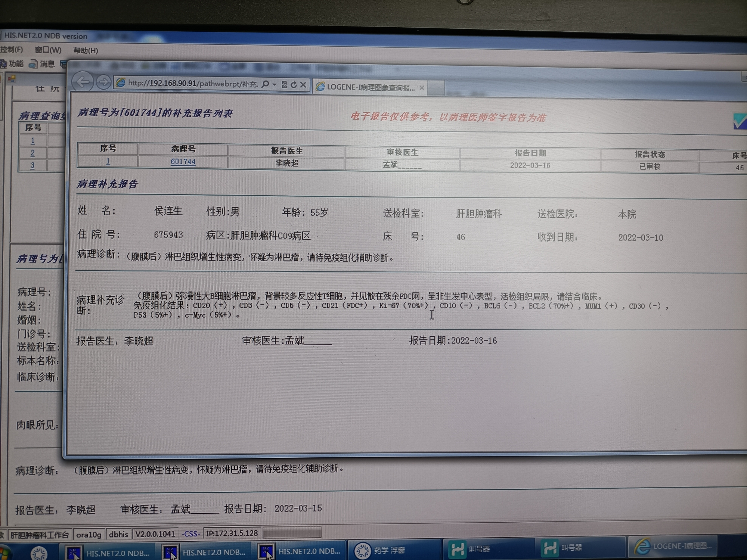Click the 报告医生 column header
Image resolution: width=747 pixels, height=560 pixels.
click(x=286, y=150)
